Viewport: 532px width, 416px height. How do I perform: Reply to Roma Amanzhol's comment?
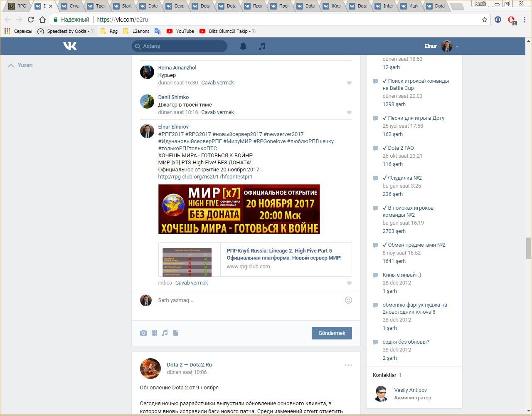217,83
